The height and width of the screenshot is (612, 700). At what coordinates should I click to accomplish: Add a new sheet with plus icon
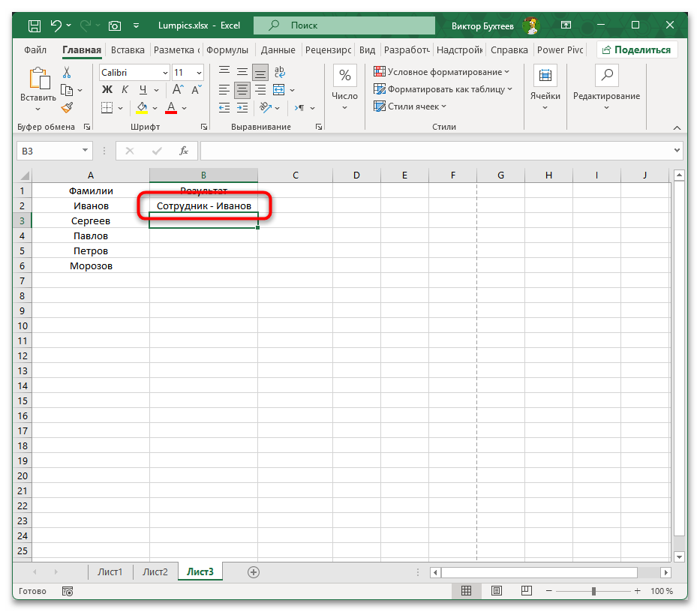(254, 571)
